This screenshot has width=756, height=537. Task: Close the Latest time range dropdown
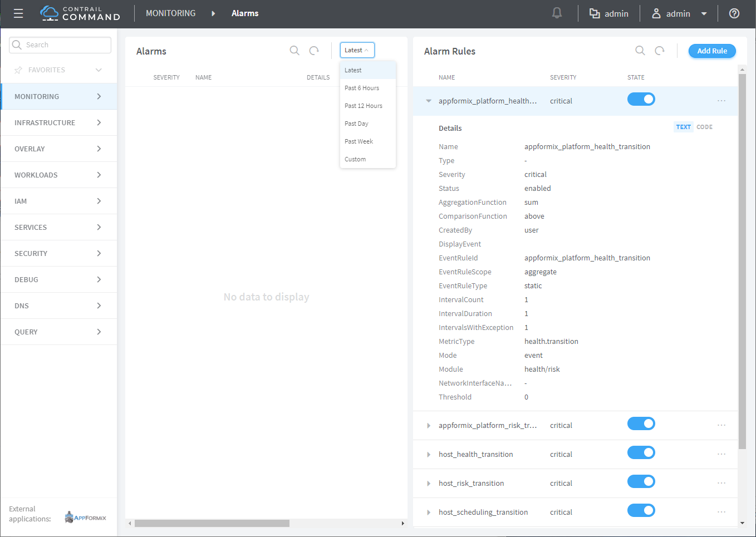(x=357, y=50)
